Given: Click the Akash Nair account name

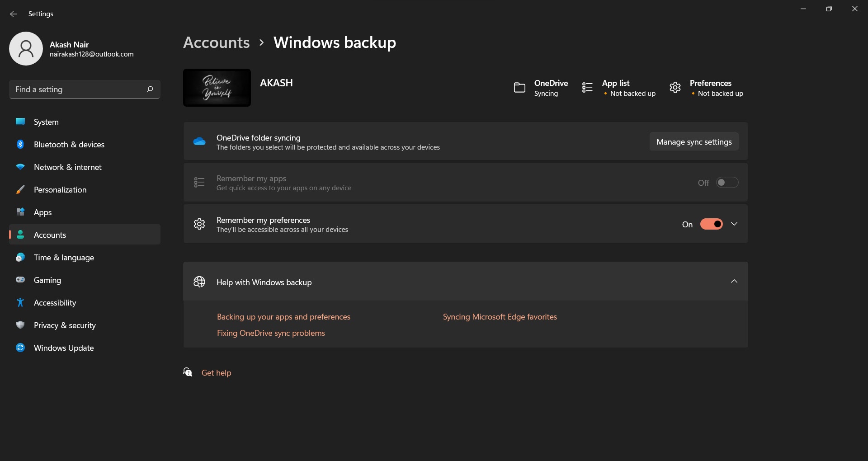Looking at the screenshot, I should [69, 44].
